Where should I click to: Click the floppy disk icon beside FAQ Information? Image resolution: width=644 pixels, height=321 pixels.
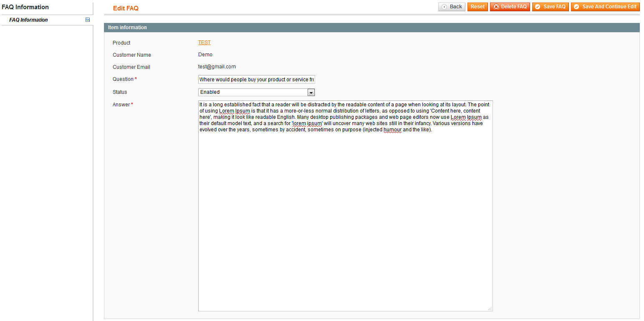[88, 20]
